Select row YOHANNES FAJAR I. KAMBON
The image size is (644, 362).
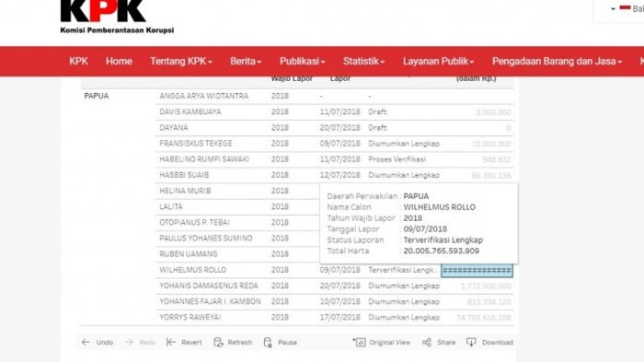click(211, 301)
